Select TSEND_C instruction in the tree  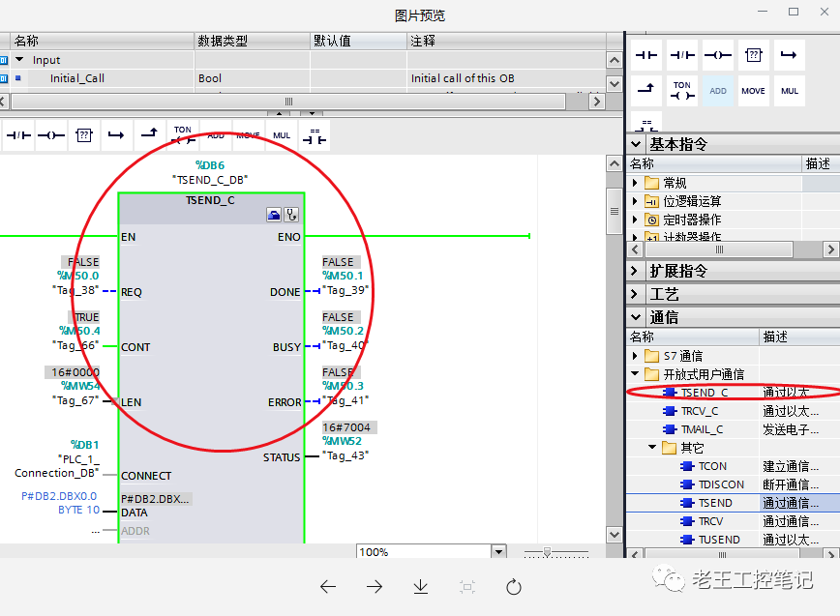tap(704, 393)
